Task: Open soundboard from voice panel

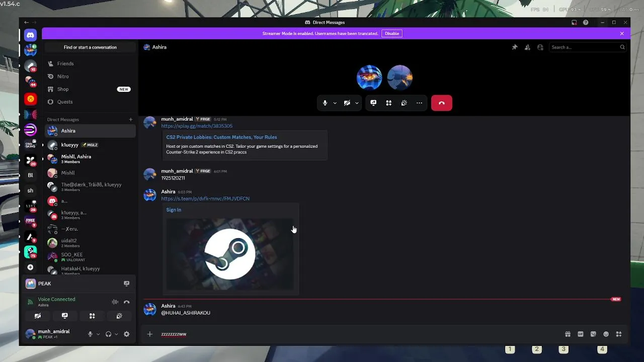Action: click(x=119, y=316)
